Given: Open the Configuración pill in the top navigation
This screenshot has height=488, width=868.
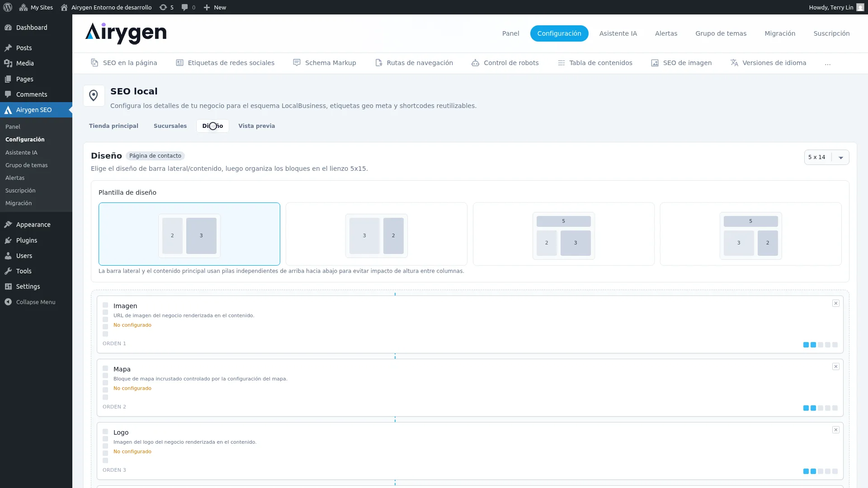Looking at the screenshot, I should [559, 33].
